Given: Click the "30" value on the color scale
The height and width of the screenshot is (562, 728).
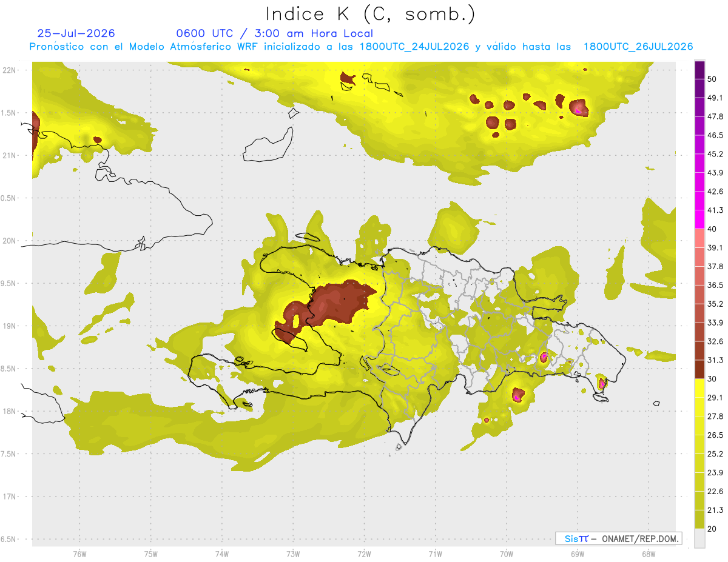Looking at the screenshot, I should tap(713, 379).
